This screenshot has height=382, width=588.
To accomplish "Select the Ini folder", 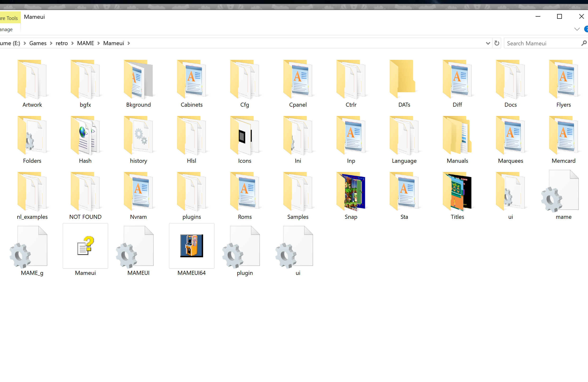I will (298, 140).
